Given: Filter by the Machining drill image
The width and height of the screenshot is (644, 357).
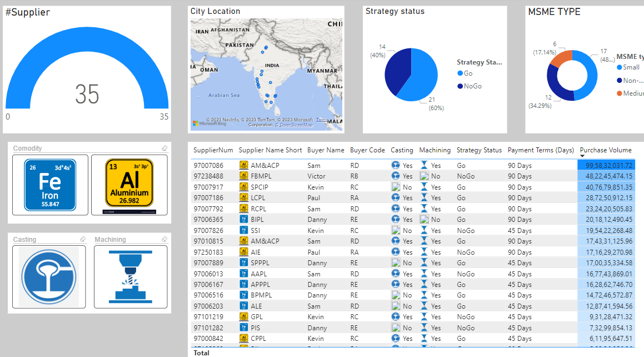Looking at the screenshot, I should point(131,277).
